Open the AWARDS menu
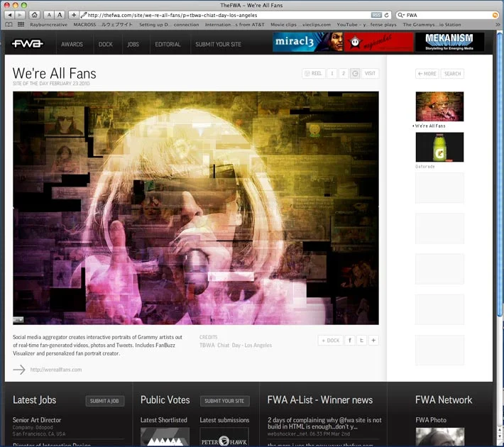504x447 pixels. (72, 45)
